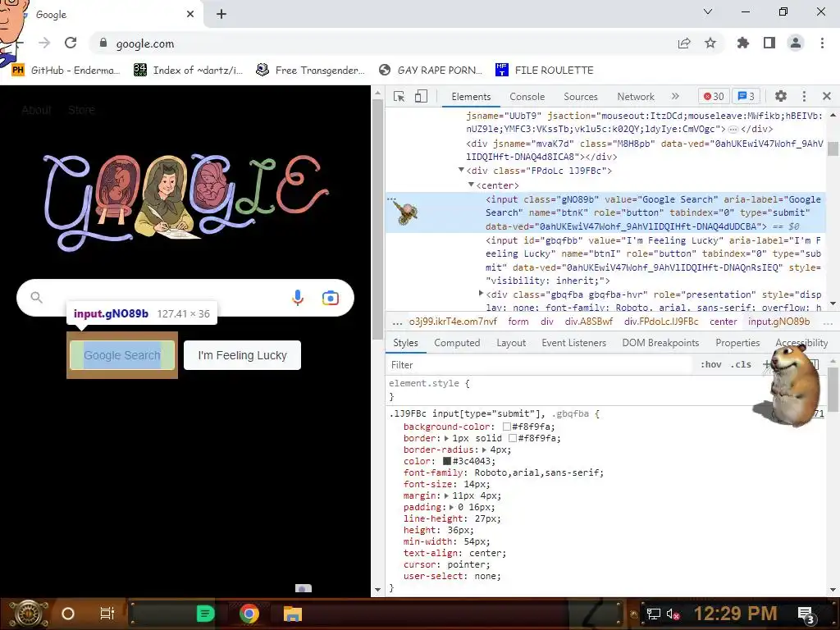Screen dimensions: 840x630
Task: Open the background-color #f8f9fa swatch
Action: point(506,427)
